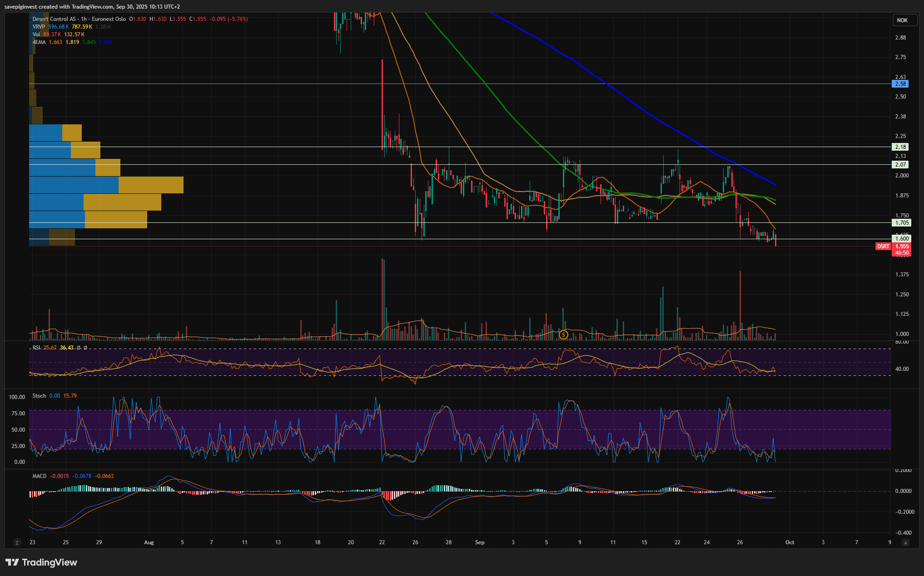
Task: Click the 'Sep' date on time axis
Action: (479, 542)
